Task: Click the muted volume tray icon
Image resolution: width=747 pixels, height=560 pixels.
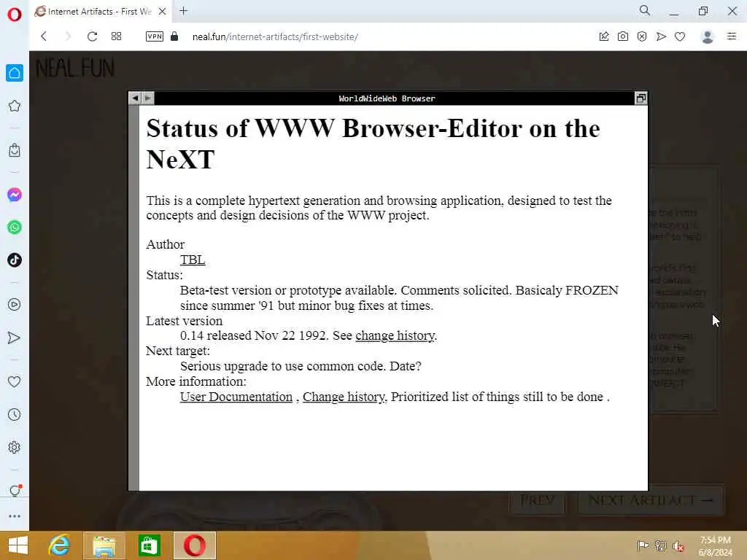Action: (678, 545)
